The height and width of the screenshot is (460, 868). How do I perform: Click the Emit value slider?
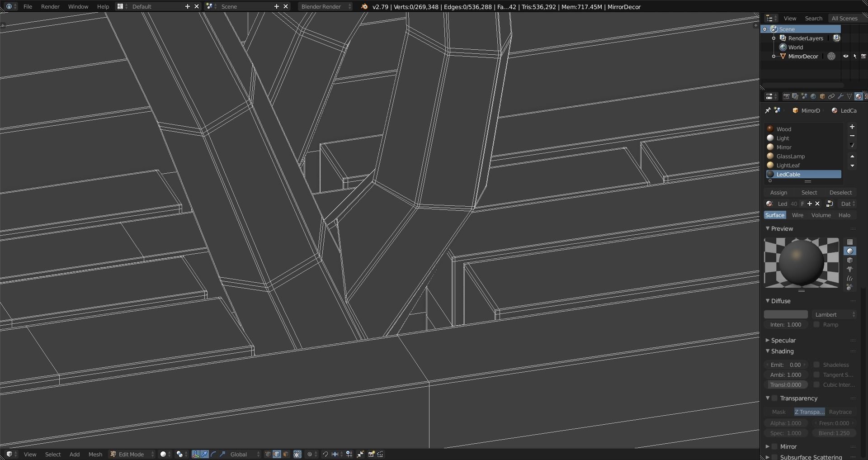tap(786, 365)
